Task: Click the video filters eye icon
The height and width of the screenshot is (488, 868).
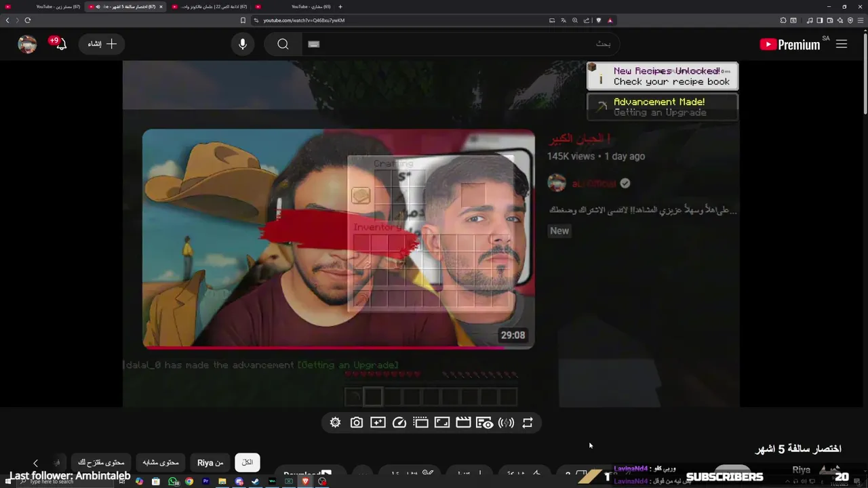Action: pos(484,422)
